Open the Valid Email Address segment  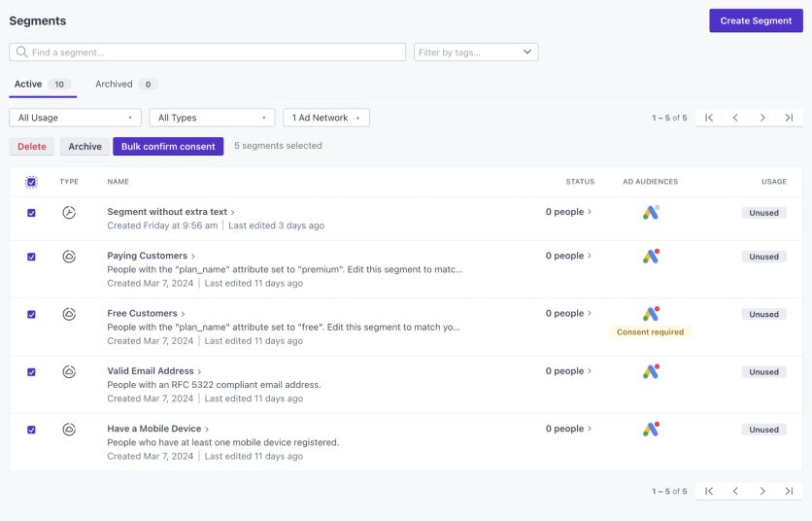153,370
